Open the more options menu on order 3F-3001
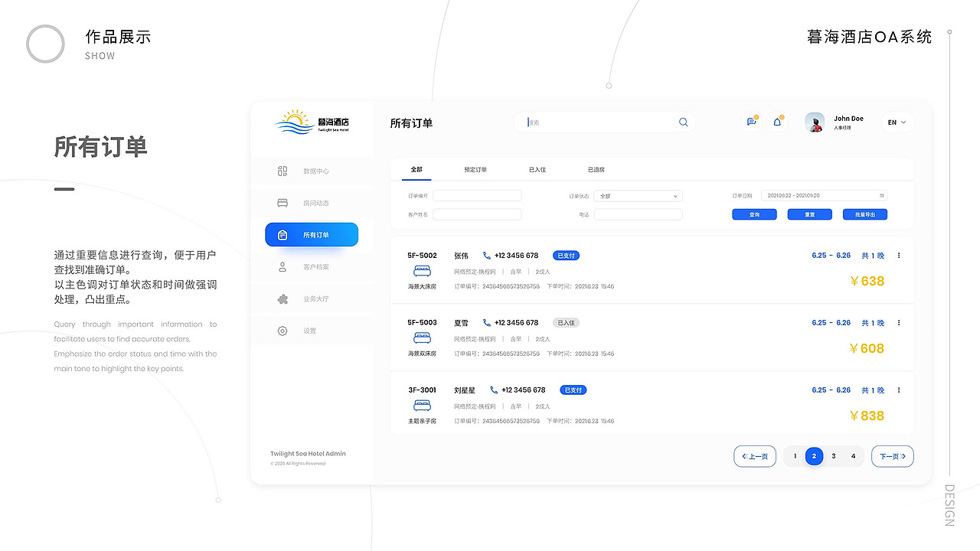 pos(898,390)
